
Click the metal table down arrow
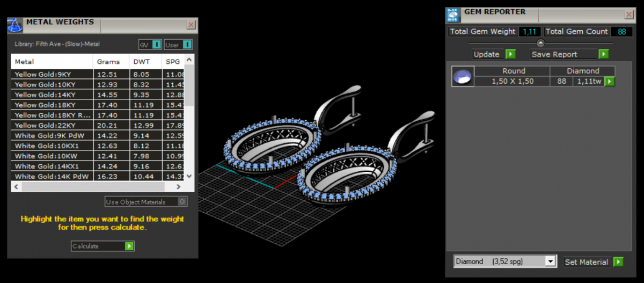pos(189,177)
